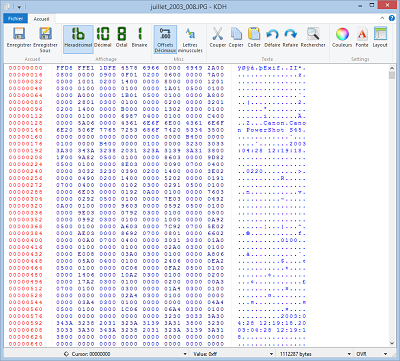Open the Fichier menu tab
This screenshot has height=361, width=400.
point(15,19)
